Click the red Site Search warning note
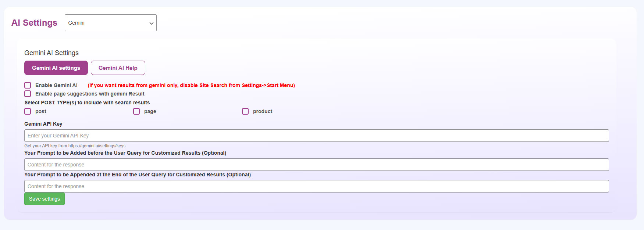 (x=191, y=85)
